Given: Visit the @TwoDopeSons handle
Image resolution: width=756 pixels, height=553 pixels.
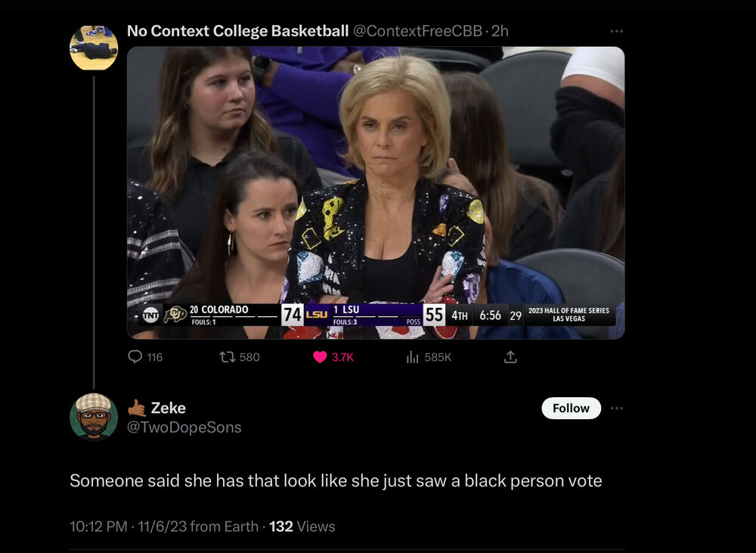Looking at the screenshot, I should (x=184, y=427).
